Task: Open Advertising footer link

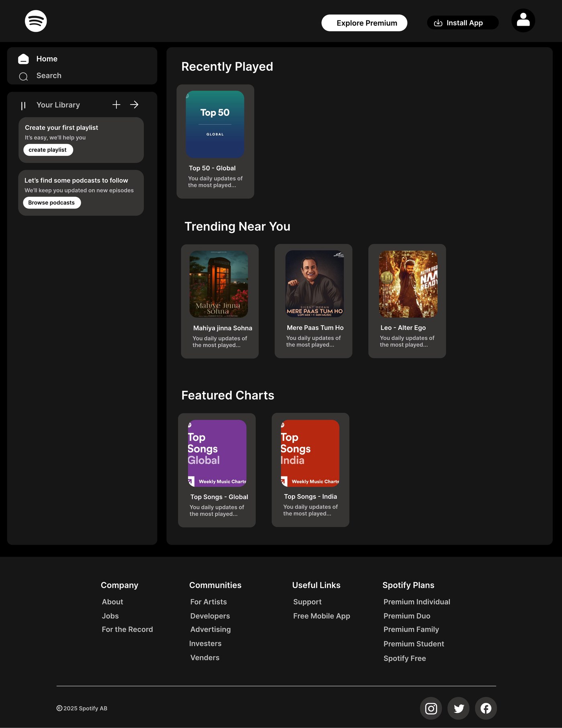Action: click(x=210, y=629)
